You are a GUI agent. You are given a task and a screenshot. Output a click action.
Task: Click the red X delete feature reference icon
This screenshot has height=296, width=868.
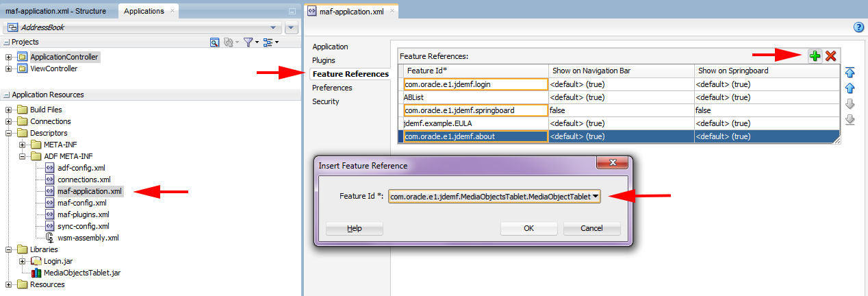830,56
